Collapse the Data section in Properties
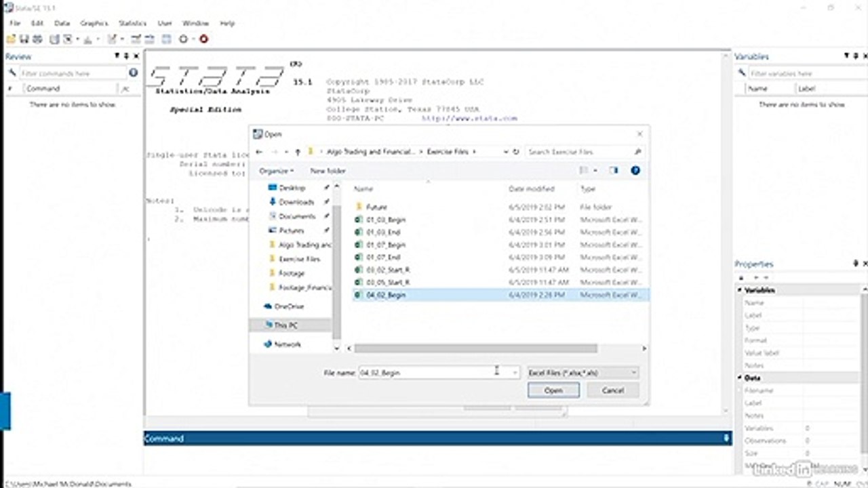 click(741, 378)
